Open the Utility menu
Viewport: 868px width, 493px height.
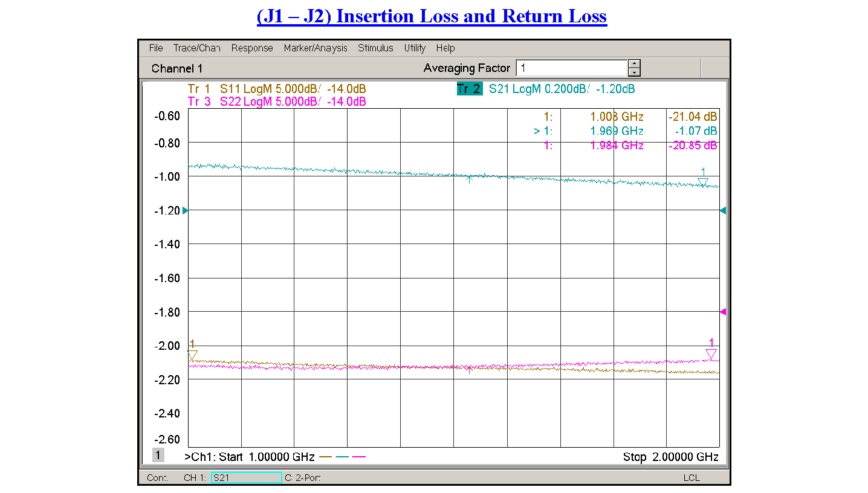(415, 48)
